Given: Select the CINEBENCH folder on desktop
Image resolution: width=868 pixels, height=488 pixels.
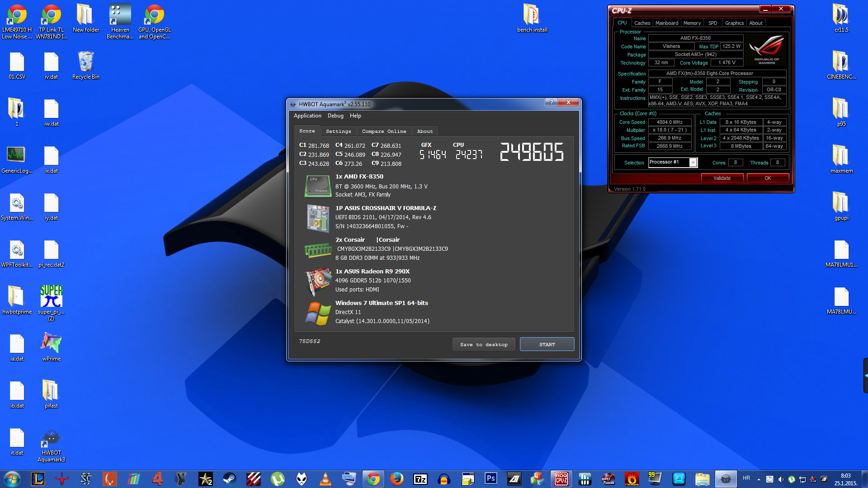Looking at the screenshot, I should [x=841, y=66].
